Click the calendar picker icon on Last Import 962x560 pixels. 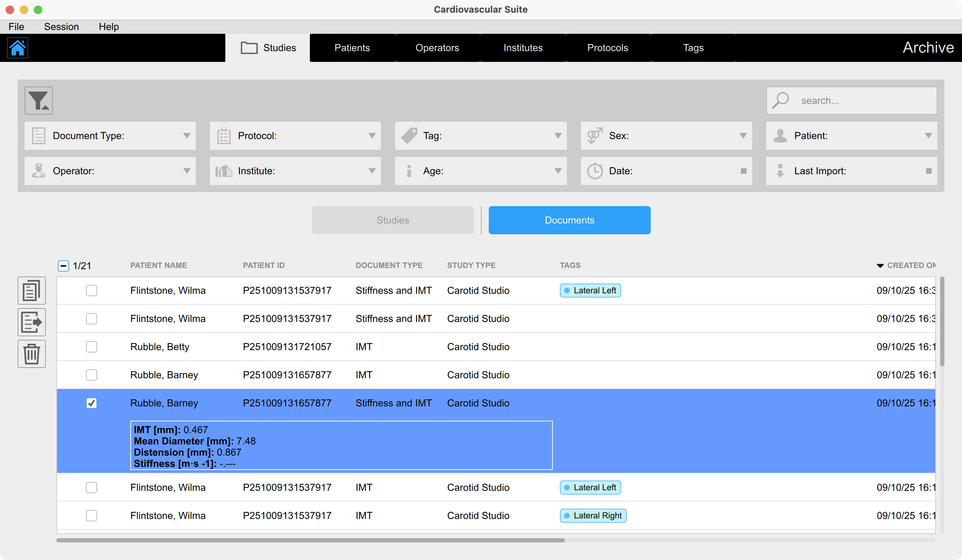pyautogui.click(x=929, y=171)
